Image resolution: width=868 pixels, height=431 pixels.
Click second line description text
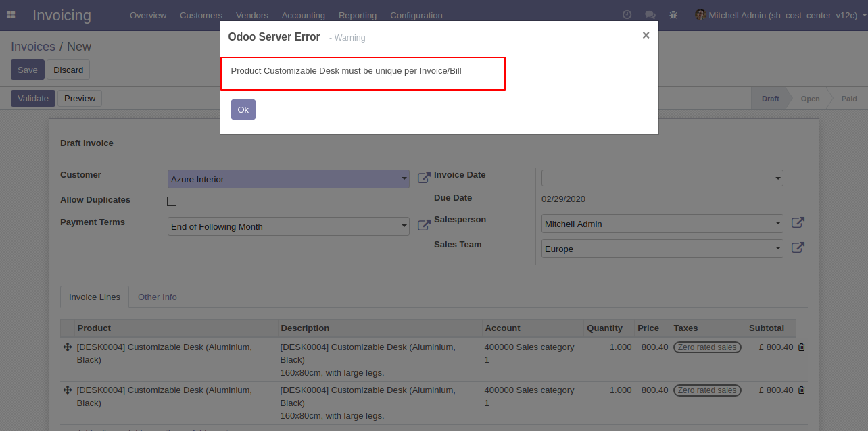pyautogui.click(x=368, y=403)
